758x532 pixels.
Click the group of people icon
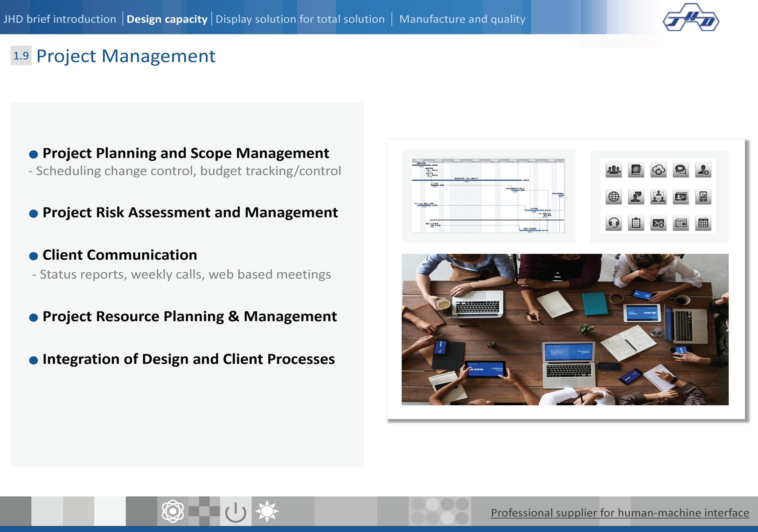pyautogui.click(x=614, y=170)
